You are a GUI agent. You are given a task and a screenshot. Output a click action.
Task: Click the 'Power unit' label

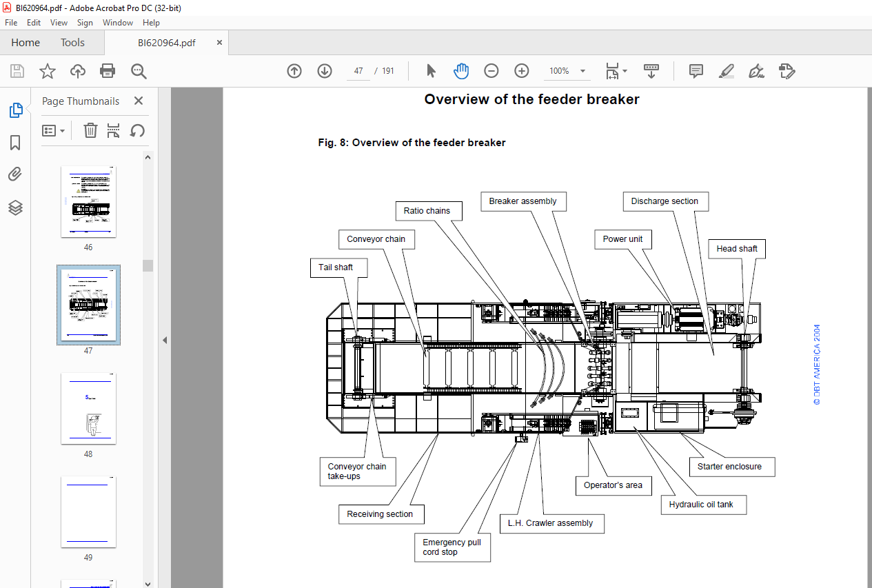623,239
